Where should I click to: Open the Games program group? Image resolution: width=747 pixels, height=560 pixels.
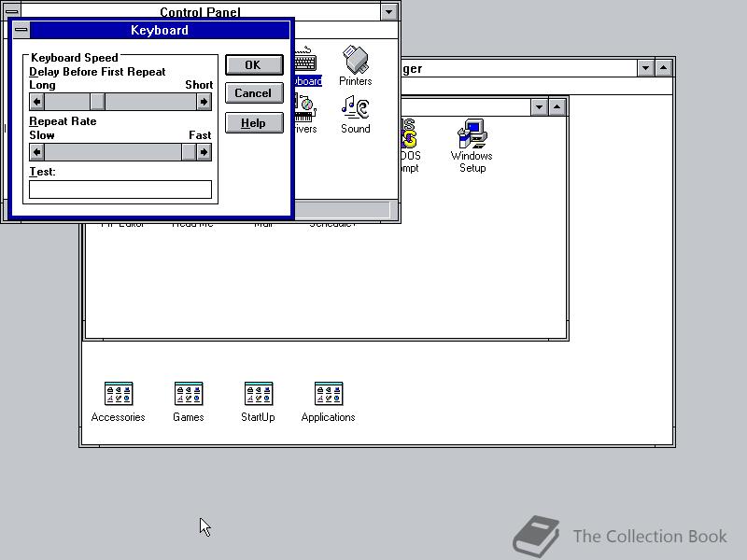189,402
